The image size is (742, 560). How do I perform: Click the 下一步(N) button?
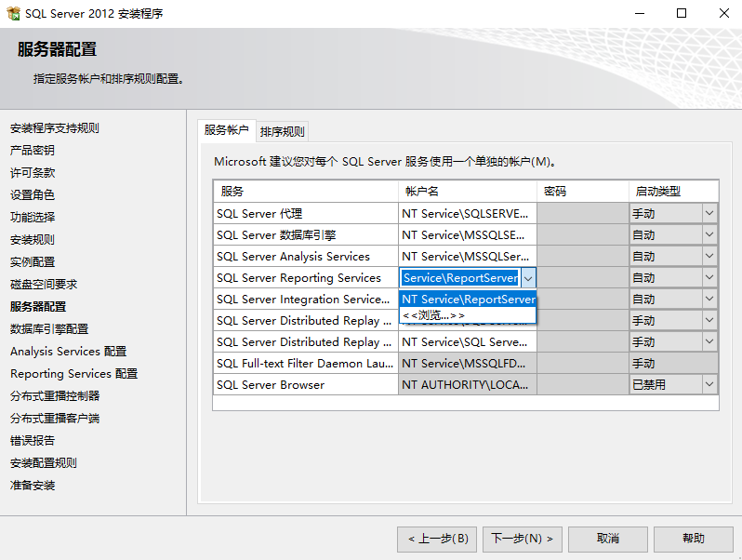[523, 540]
